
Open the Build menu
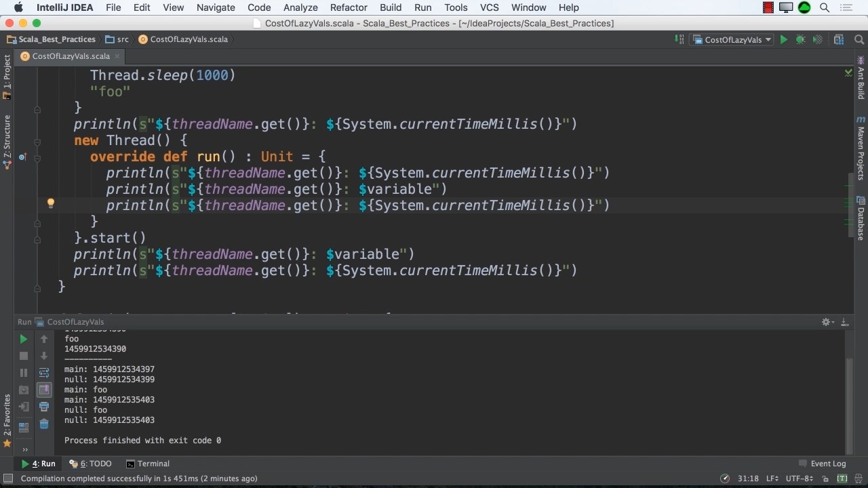[x=391, y=7]
